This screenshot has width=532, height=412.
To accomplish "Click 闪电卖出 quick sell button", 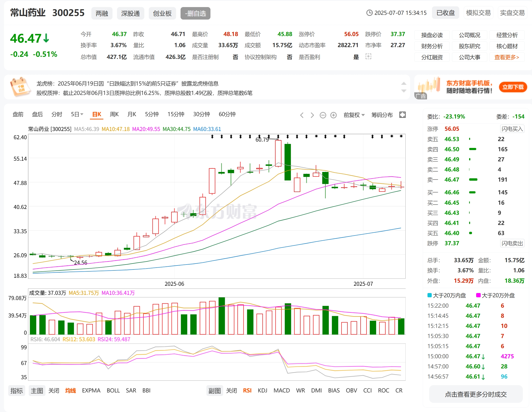I will (512, 243).
